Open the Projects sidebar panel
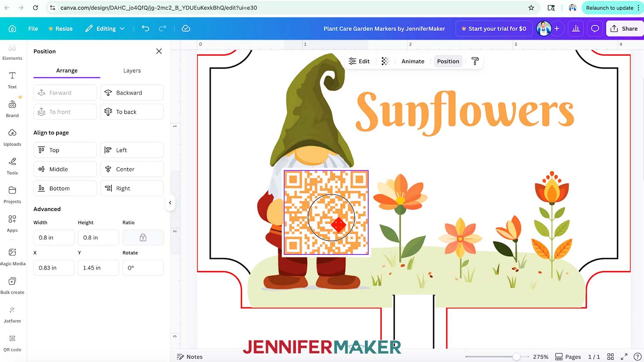The width and height of the screenshot is (644, 362). 12,195
